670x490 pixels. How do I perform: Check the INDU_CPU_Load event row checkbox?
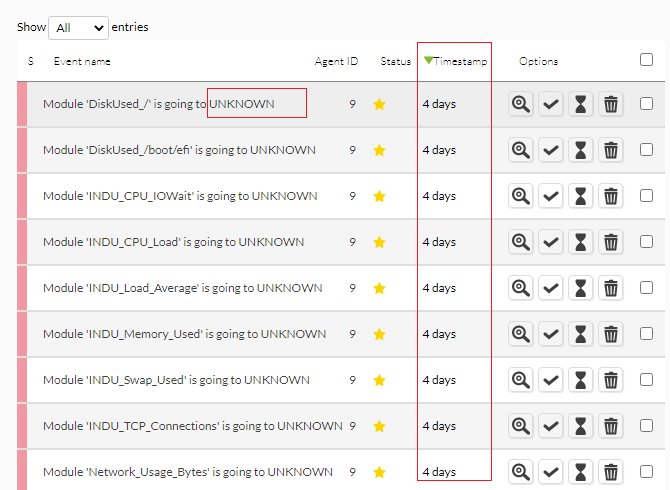[646, 242]
